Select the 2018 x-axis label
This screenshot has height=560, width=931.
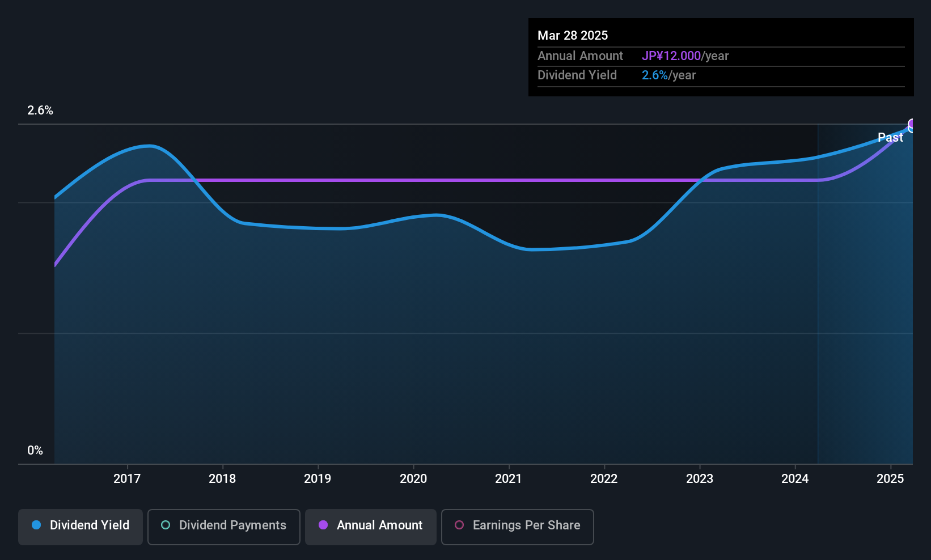(x=222, y=478)
